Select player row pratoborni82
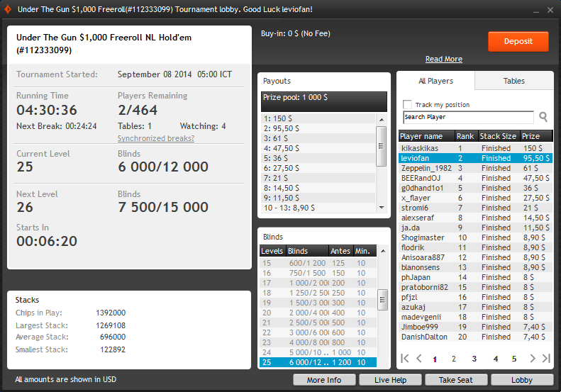Viewport: 561px width, 392px height. click(x=475, y=287)
